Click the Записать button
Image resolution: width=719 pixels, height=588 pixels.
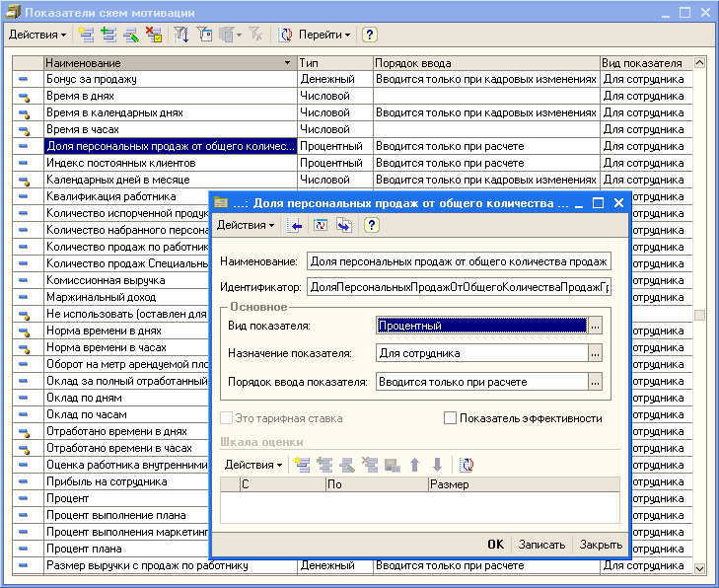click(x=541, y=545)
